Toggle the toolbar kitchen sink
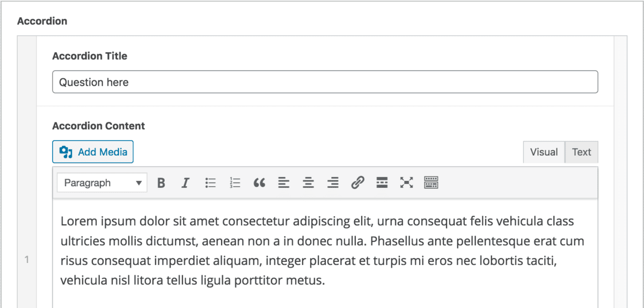This screenshot has width=644, height=308. pyautogui.click(x=431, y=183)
